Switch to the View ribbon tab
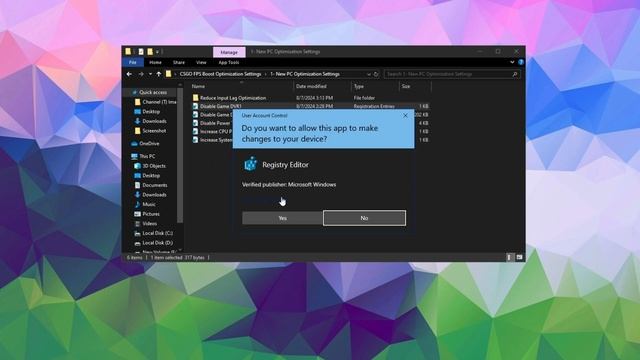Screen dimensions: 640x360 click(x=201, y=62)
